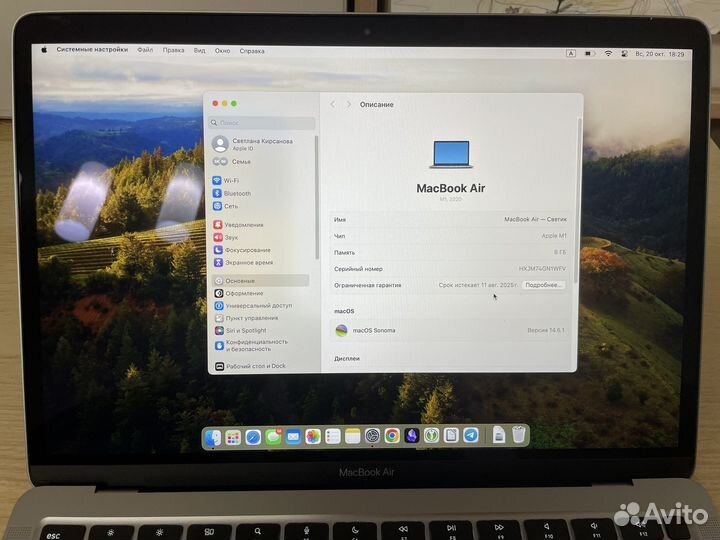Open Notes app in the Dock

[x=352, y=436]
